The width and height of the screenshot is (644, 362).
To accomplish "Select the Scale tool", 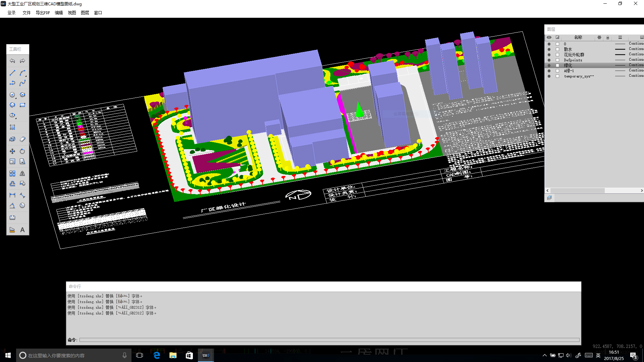I will pyautogui.click(x=12, y=162).
